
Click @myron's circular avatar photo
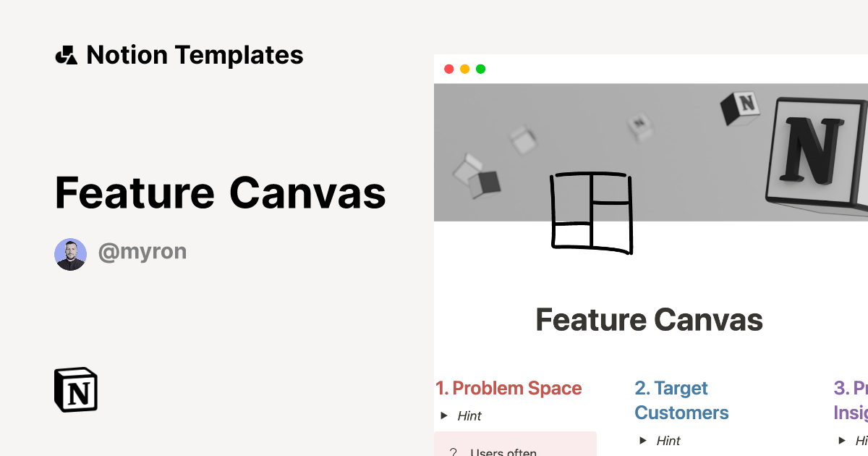click(x=70, y=253)
